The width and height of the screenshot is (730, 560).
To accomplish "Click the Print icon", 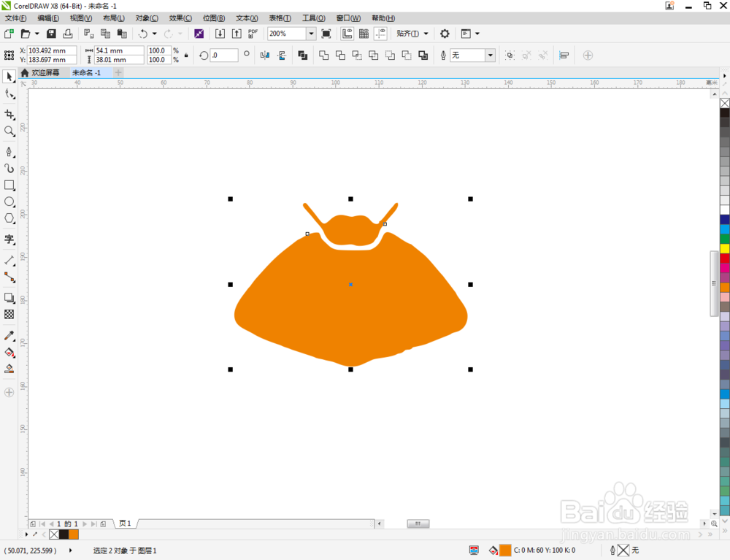I will pos(68,34).
